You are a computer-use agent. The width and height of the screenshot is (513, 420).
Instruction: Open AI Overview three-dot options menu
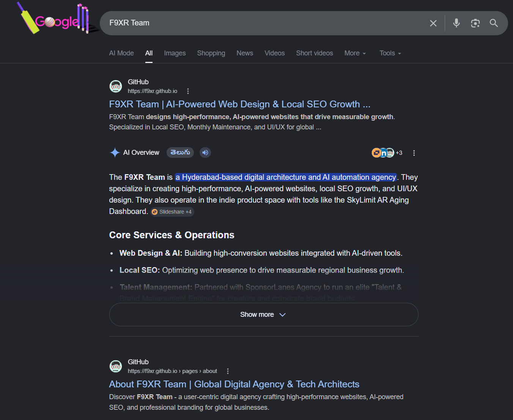[x=414, y=153]
